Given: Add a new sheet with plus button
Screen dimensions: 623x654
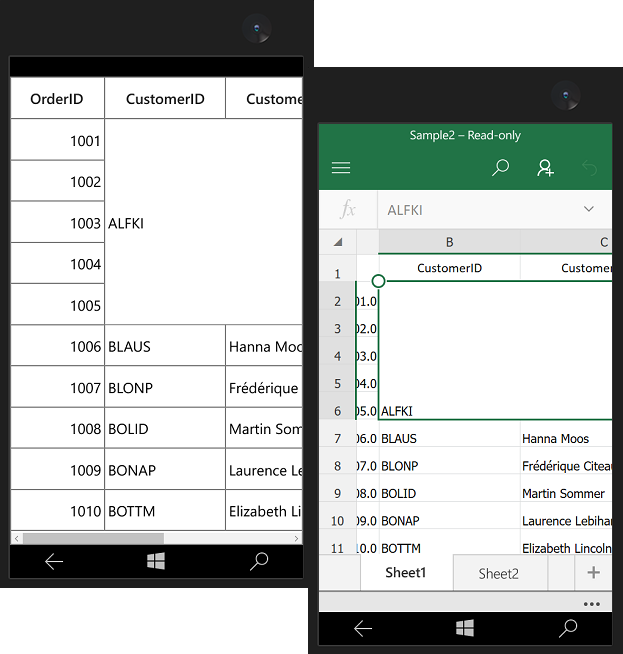Looking at the screenshot, I should [x=593, y=572].
